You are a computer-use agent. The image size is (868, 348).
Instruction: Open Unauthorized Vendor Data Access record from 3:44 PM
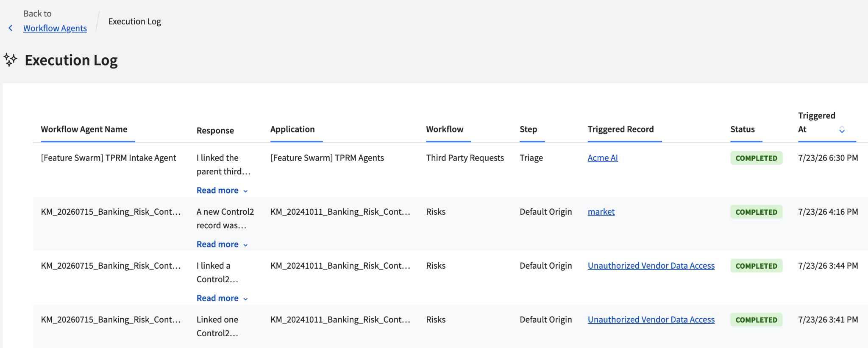coord(651,266)
